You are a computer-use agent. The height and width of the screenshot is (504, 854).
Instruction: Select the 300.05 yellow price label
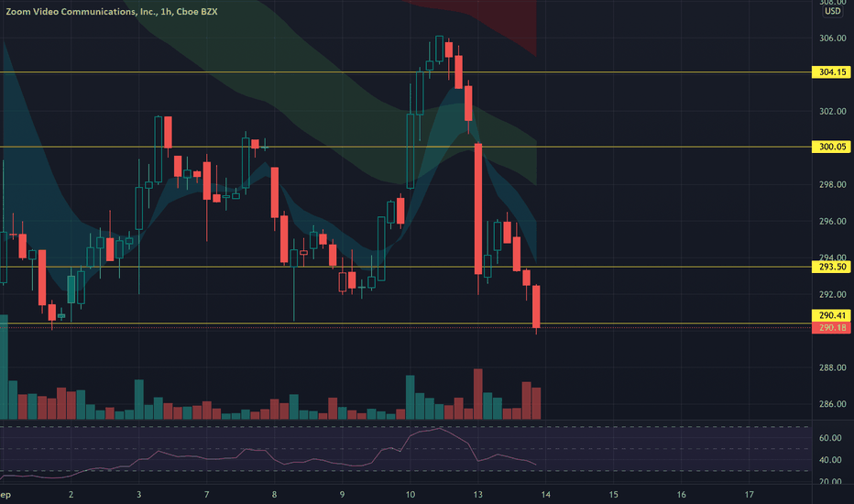pos(831,147)
